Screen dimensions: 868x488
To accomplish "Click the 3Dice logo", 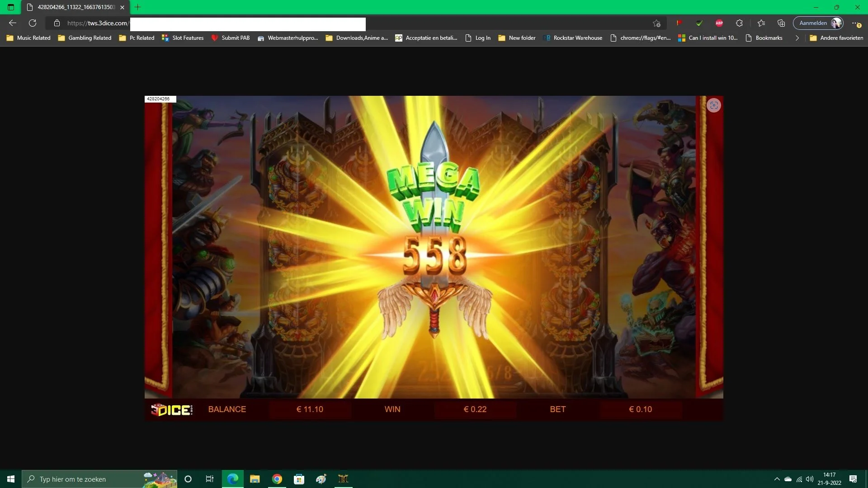I will (x=172, y=410).
